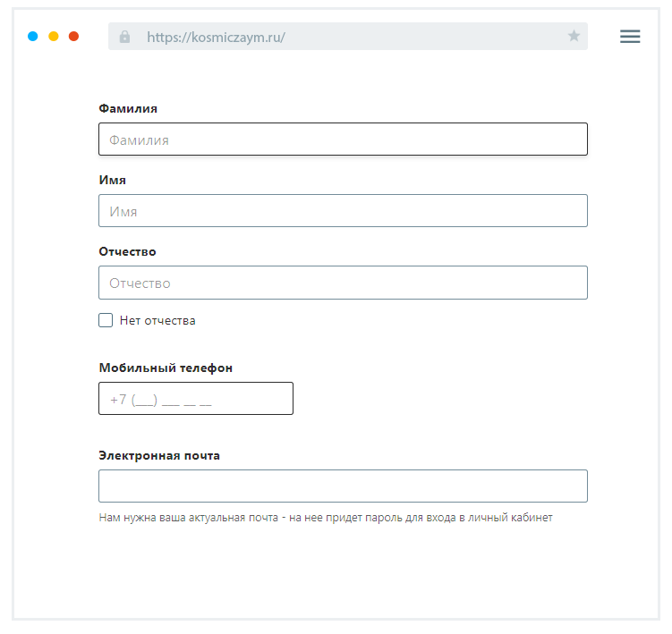Click into the Имя text field
The width and height of the screenshot is (672, 634).
tap(343, 211)
